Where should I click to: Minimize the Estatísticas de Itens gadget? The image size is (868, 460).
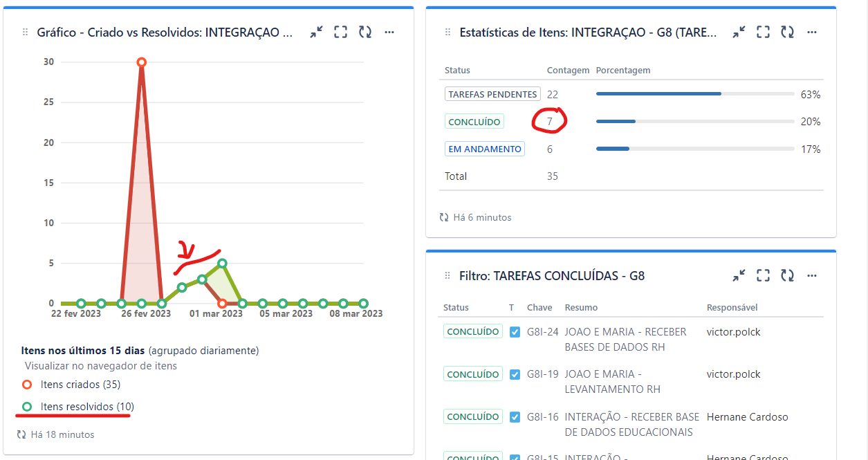pyautogui.click(x=739, y=32)
